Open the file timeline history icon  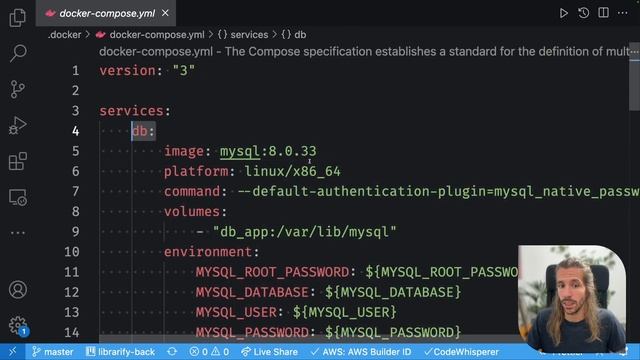coord(584,13)
